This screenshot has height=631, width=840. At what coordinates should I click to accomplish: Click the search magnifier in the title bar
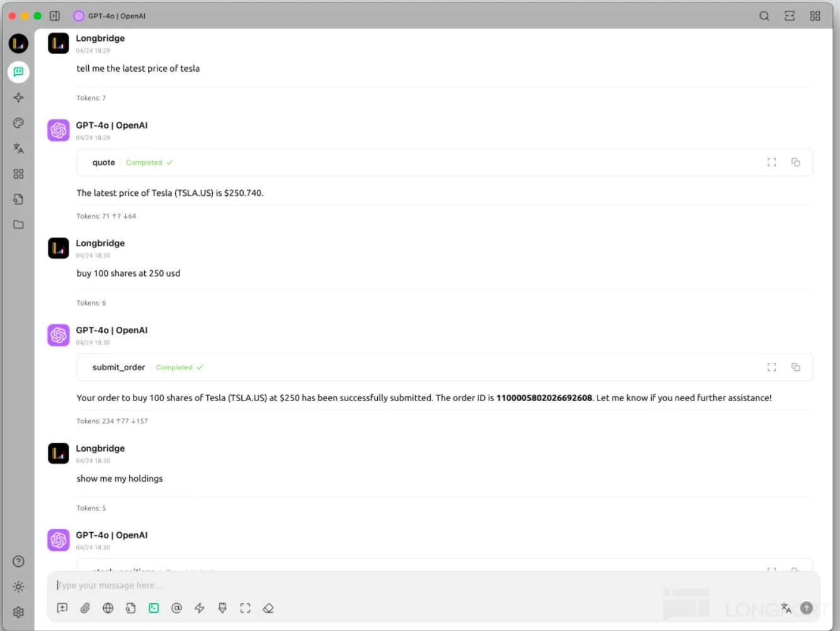pyautogui.click(x=764, y=16)
